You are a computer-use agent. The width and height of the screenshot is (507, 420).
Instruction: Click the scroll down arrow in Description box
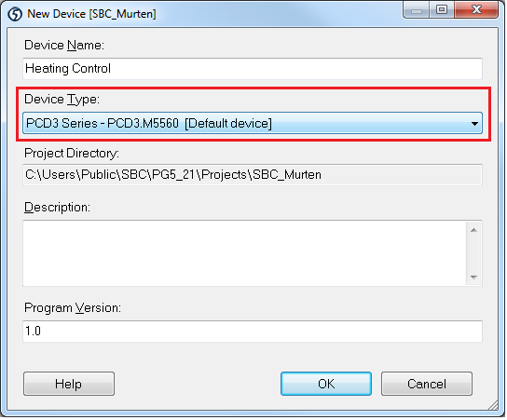click(474, 278)
